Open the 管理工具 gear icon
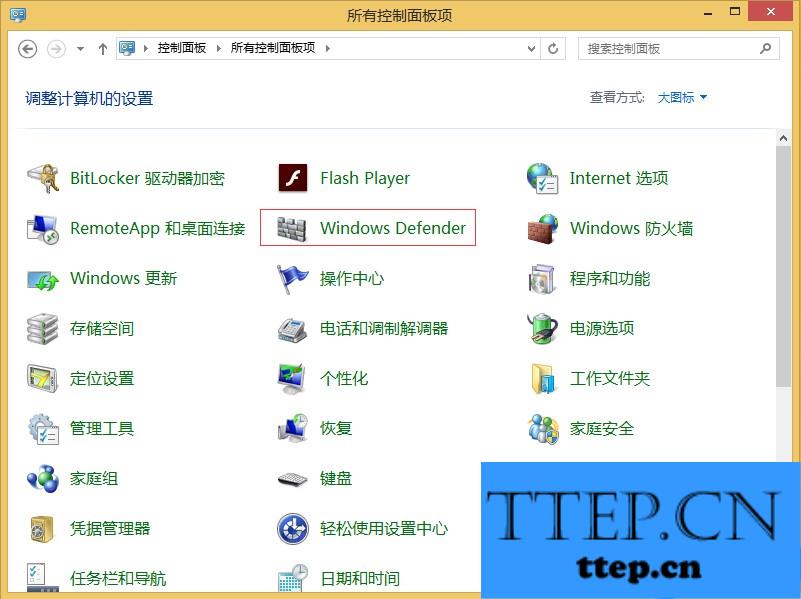 tap(43, 429)
